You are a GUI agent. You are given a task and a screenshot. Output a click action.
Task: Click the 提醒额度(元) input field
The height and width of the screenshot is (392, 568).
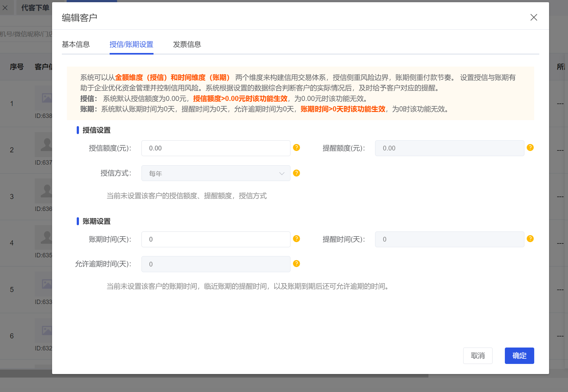pyautogui.click(x=449, y=148)
